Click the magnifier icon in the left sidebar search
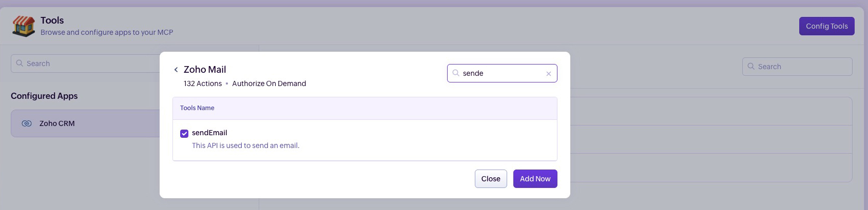Viewport: 868px width, 210px height. [x=20, y=64]
